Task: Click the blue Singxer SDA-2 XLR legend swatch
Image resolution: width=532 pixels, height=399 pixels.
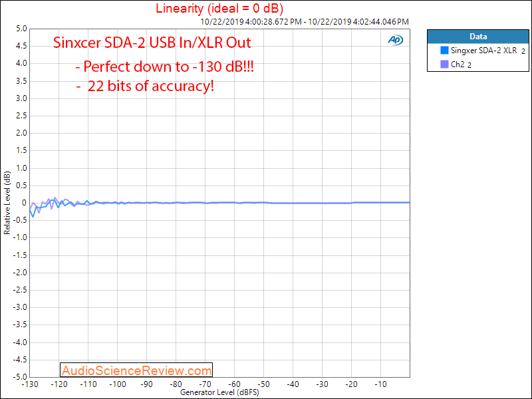Action: pyautogui.click(x=444, y=51)
